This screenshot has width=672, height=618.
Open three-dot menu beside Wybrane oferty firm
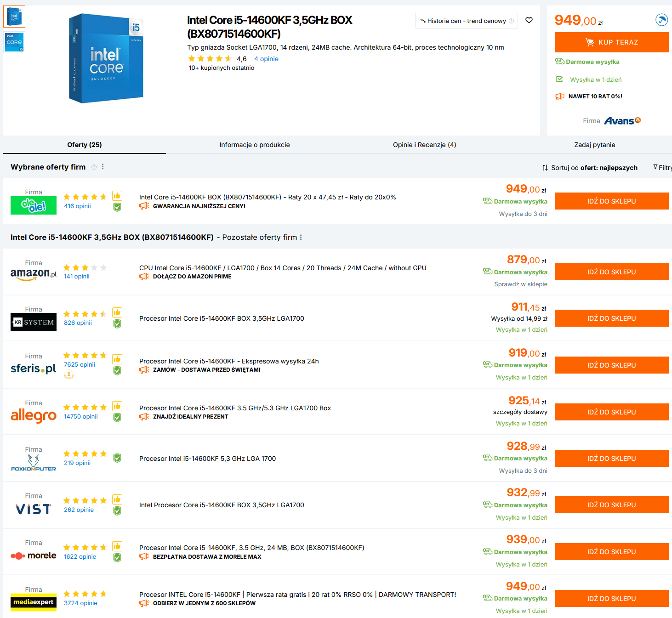tap(103, 167)
